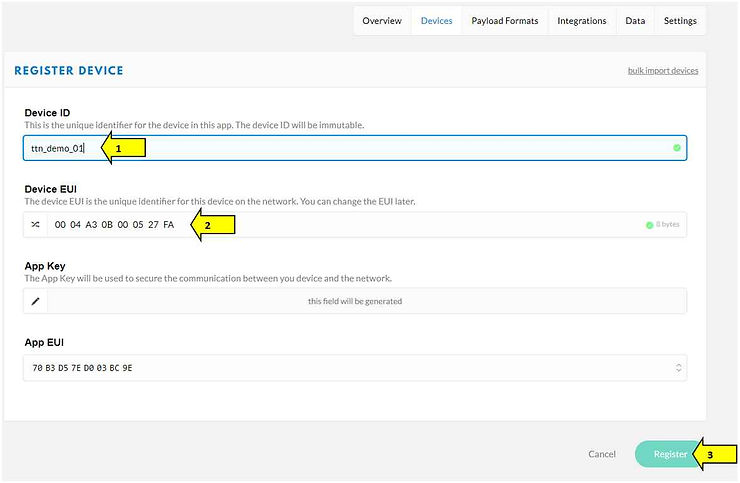Open the Data tab

635,21
